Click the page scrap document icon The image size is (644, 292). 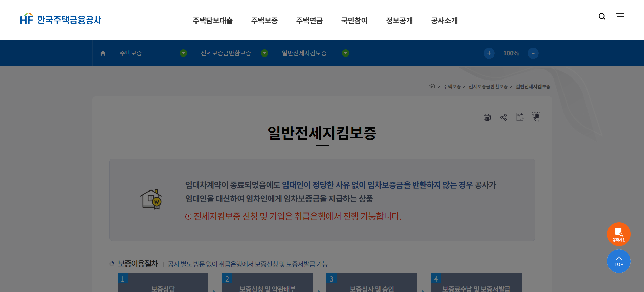[x=520, y=117]
